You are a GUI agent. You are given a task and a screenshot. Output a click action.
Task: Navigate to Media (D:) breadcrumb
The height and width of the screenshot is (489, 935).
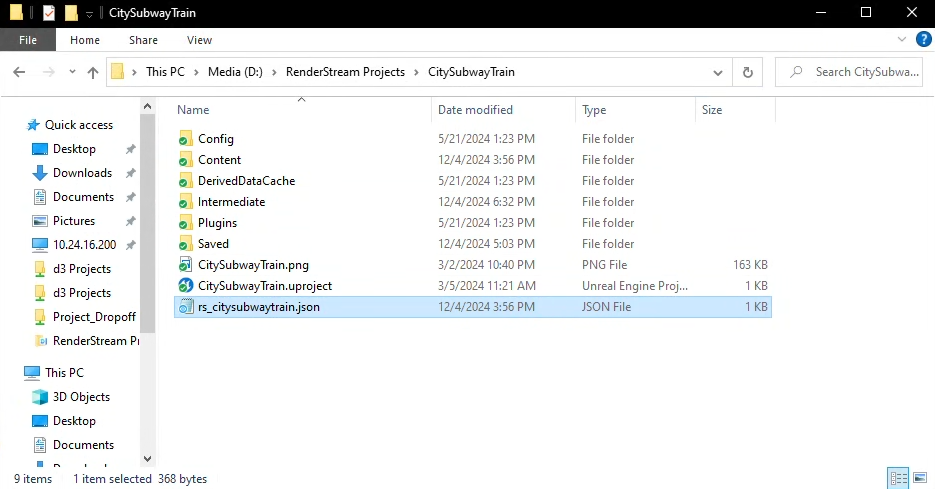235,72
